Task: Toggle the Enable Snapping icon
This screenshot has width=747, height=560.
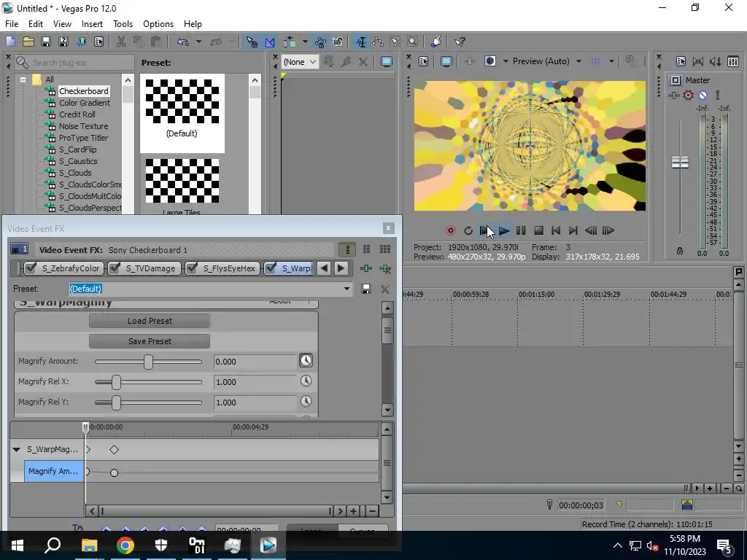Action: click(x=252, y=42)
